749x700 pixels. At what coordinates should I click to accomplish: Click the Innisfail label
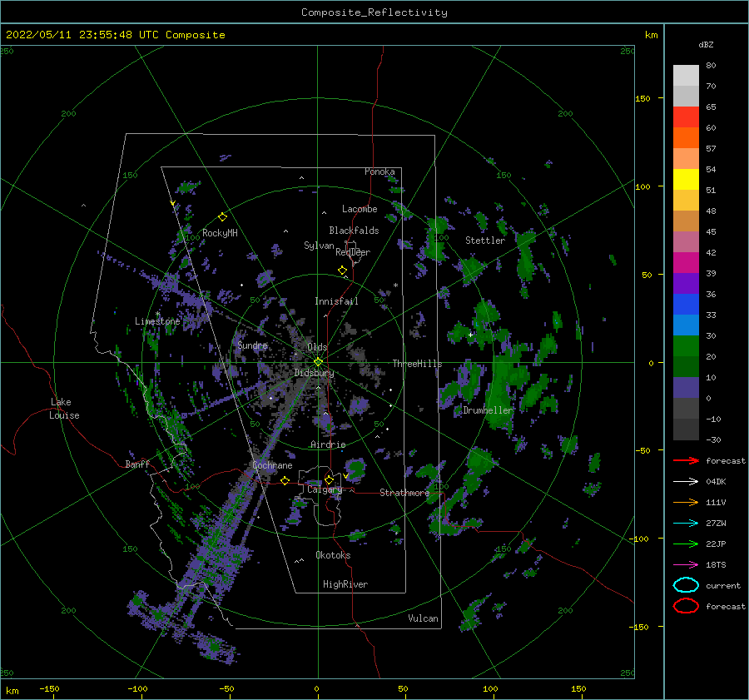point(336,301)
